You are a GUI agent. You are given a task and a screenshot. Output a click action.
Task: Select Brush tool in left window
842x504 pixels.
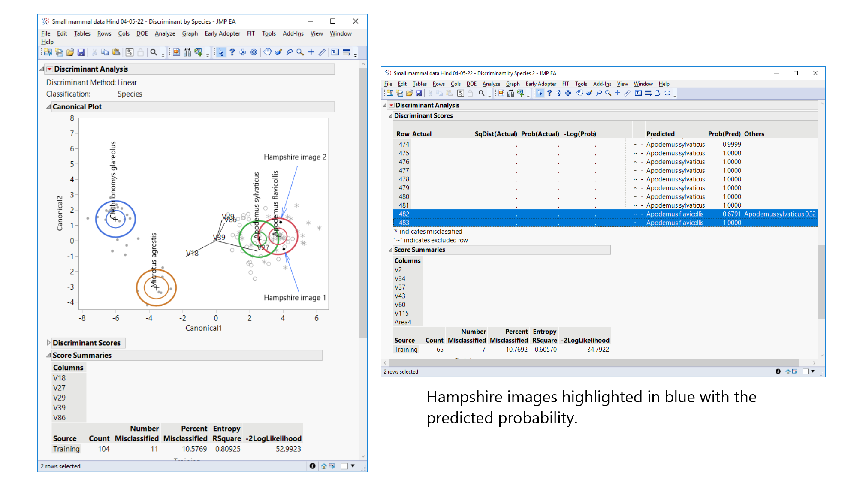(278, 52)
